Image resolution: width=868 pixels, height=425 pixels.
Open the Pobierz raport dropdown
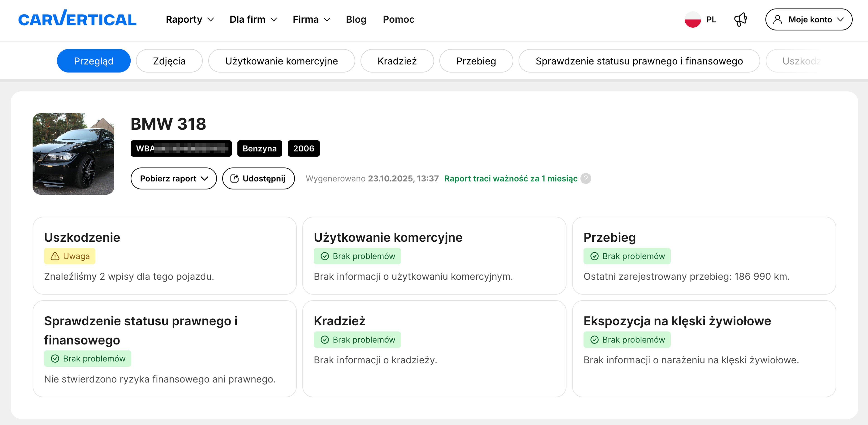174,179
